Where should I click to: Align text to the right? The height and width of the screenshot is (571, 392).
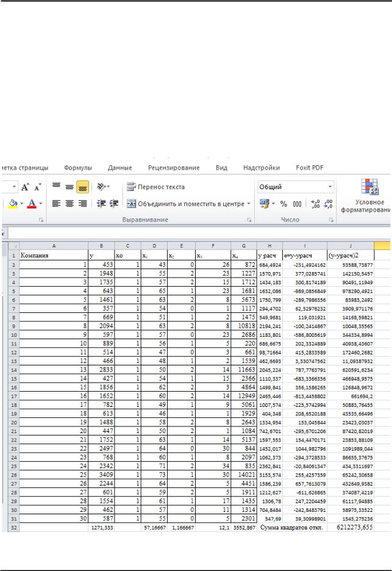click(x=83, y=204)
